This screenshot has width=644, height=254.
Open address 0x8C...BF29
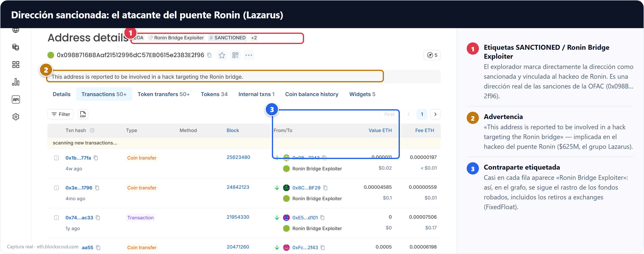[x=306, y=188]
